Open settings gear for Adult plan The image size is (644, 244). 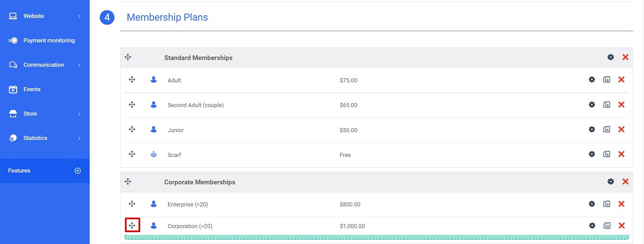pos(591,80)
